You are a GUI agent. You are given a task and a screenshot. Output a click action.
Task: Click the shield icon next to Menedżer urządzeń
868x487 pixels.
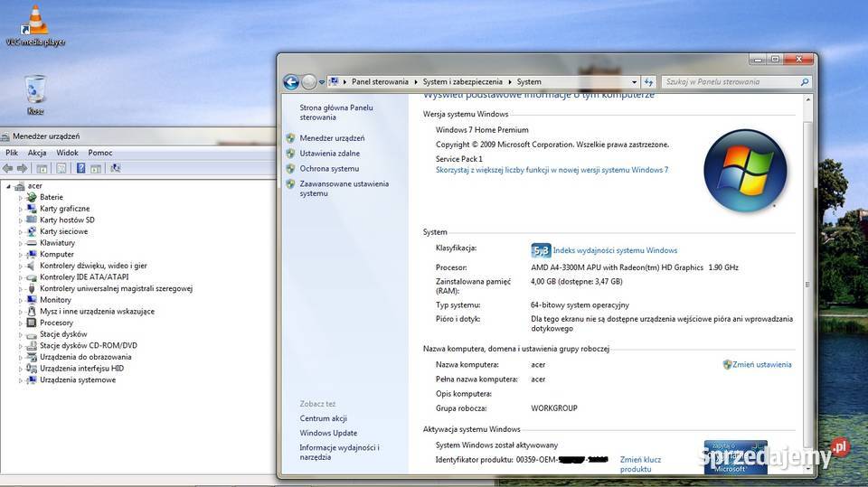click(290, 138)
